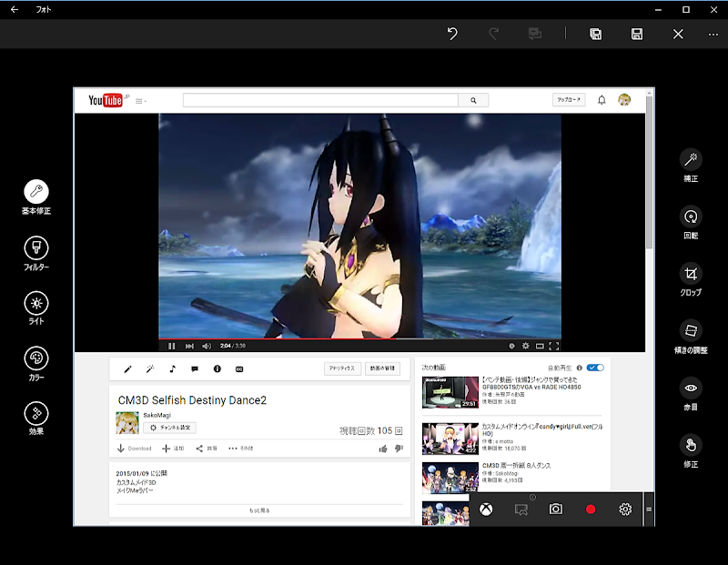Save a copy of the photo
728x565 pixels.
point(595,34)
